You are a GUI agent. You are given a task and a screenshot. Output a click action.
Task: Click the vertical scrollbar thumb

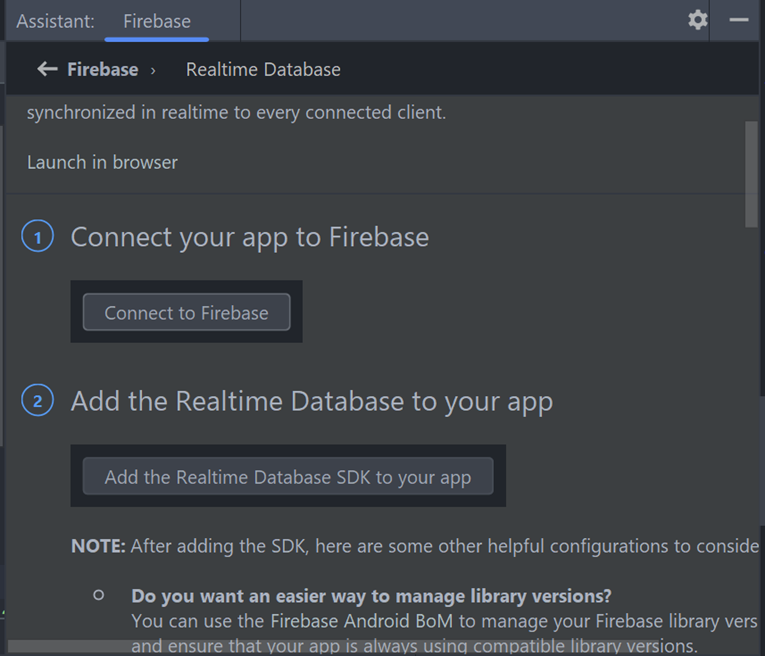tap(751, 174)
